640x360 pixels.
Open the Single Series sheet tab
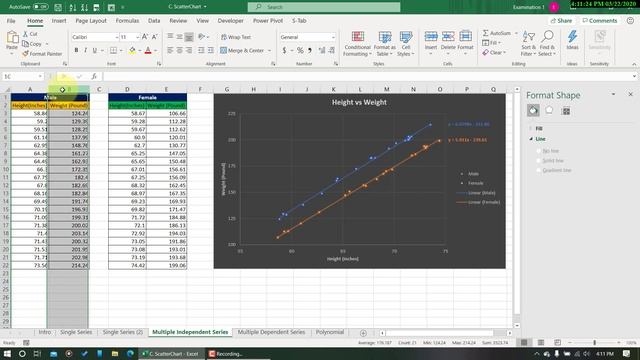pos(76,332)
